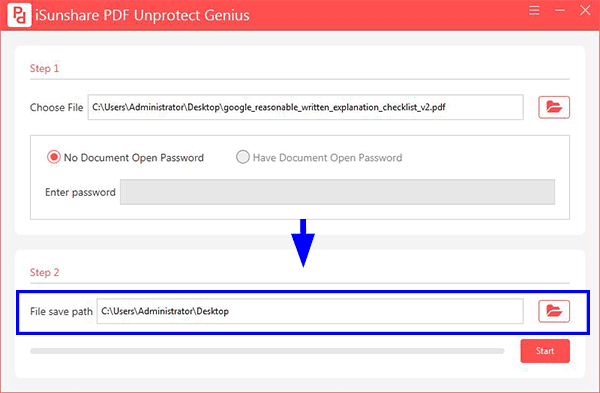
Task: Click the Choose File path field
Action: click(x=305, y=107)
